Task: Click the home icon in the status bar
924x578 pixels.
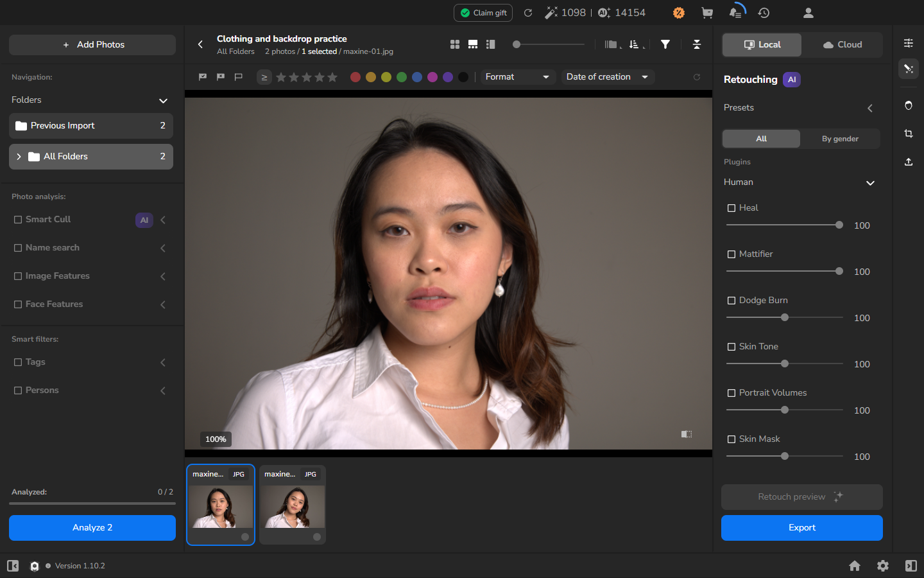Action: [855, 566]
